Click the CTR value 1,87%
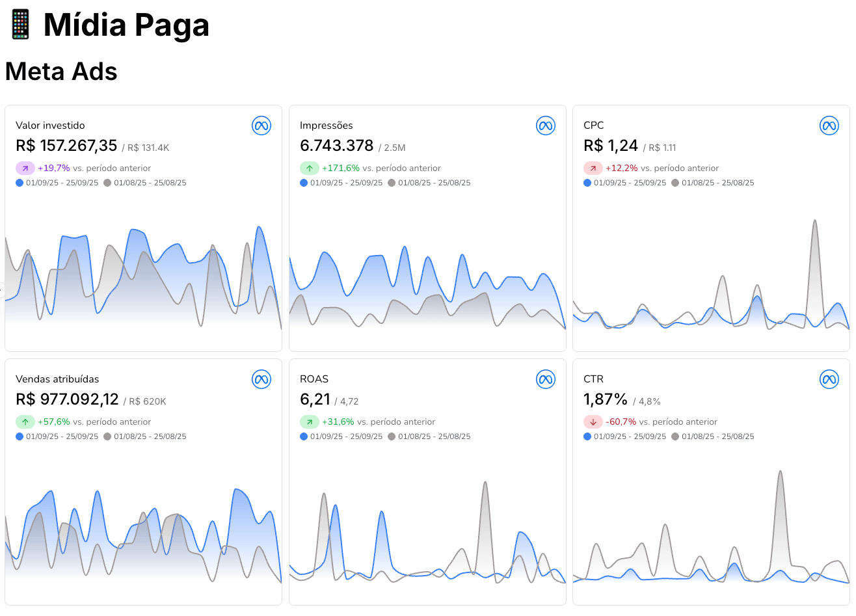Image resolution: width=856 pixels, height=616 pixels. coord(606,399)
